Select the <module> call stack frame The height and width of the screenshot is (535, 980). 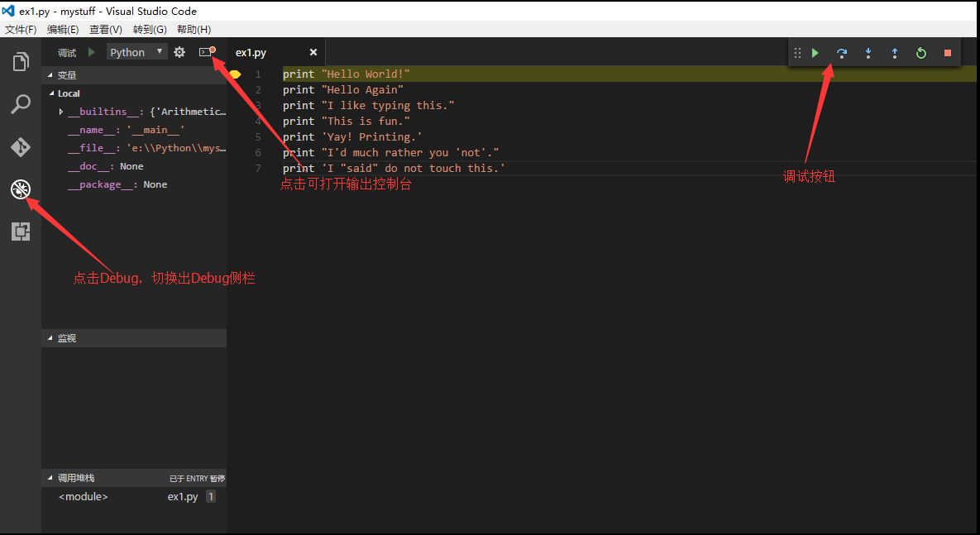[134, 497]
